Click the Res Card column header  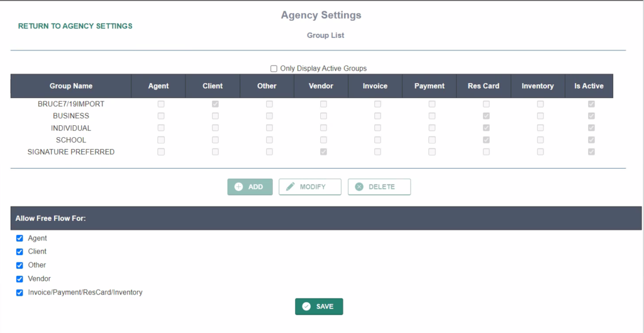coord(484,86)
